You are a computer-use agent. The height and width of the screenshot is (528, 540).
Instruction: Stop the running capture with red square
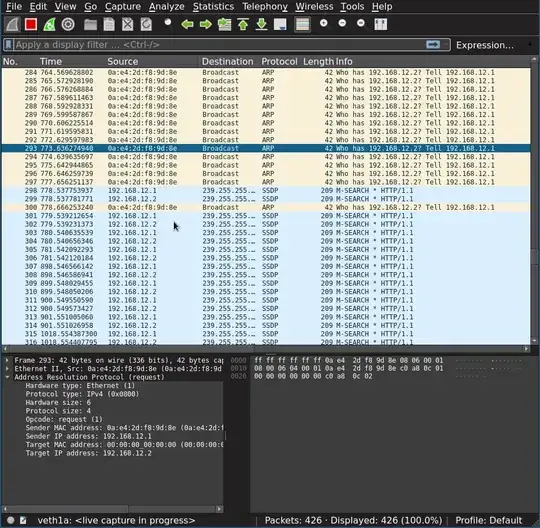click(x=31, y=24)
